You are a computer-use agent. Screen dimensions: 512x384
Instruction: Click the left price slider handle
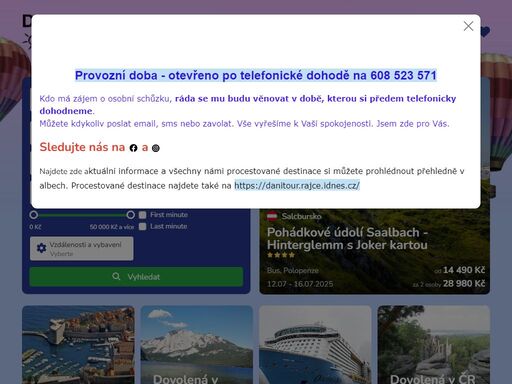(x=33, y=215)
